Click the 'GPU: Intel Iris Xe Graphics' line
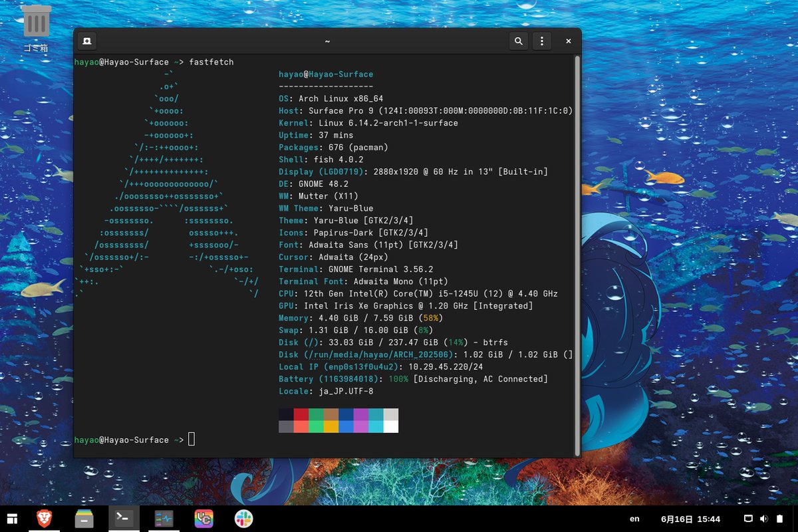798x532 pixels. pyautogui.click(x=406, y=306)
